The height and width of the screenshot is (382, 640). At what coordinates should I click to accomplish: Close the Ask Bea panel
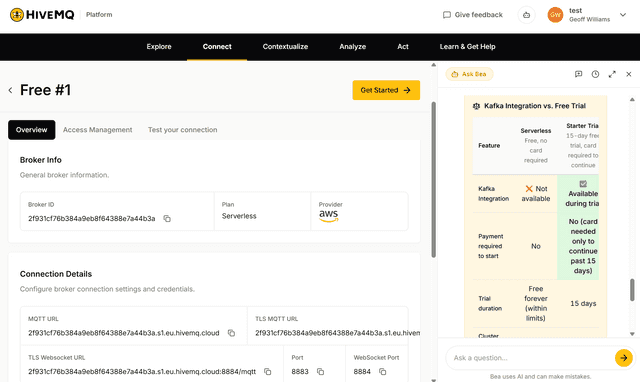click(x=629, y=74)
